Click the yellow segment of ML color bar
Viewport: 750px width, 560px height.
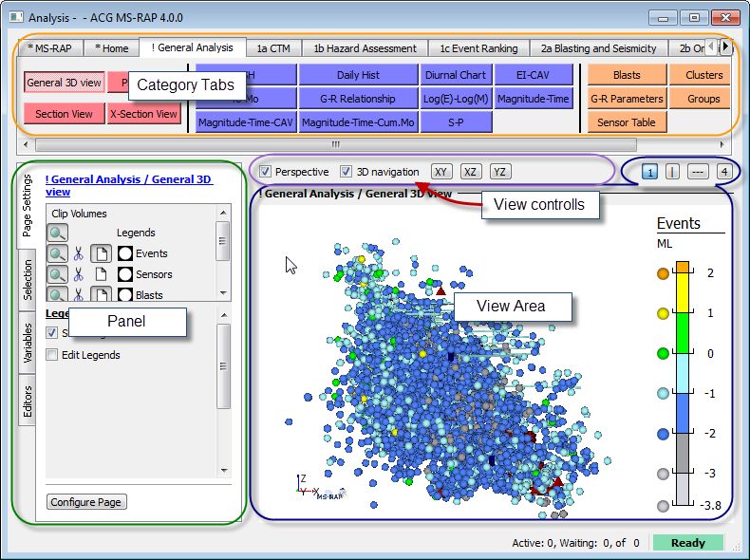pyautogui.click(x=683, y=292)
